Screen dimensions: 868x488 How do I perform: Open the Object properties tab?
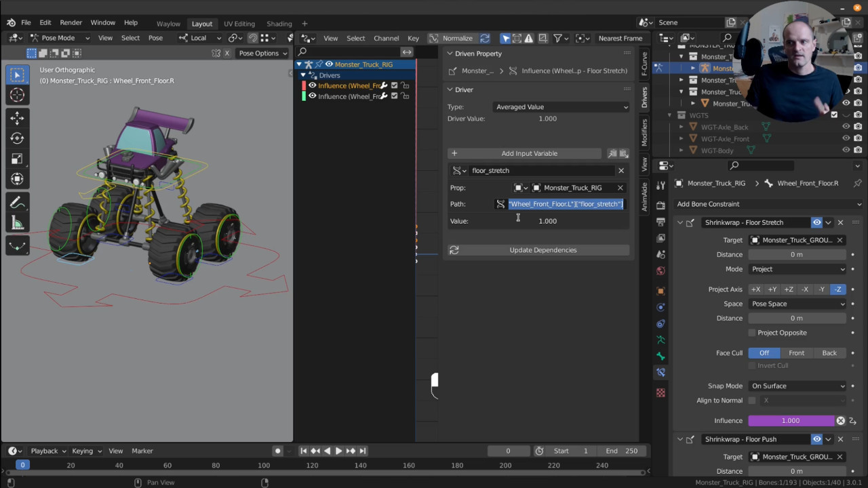pos(661,291)
